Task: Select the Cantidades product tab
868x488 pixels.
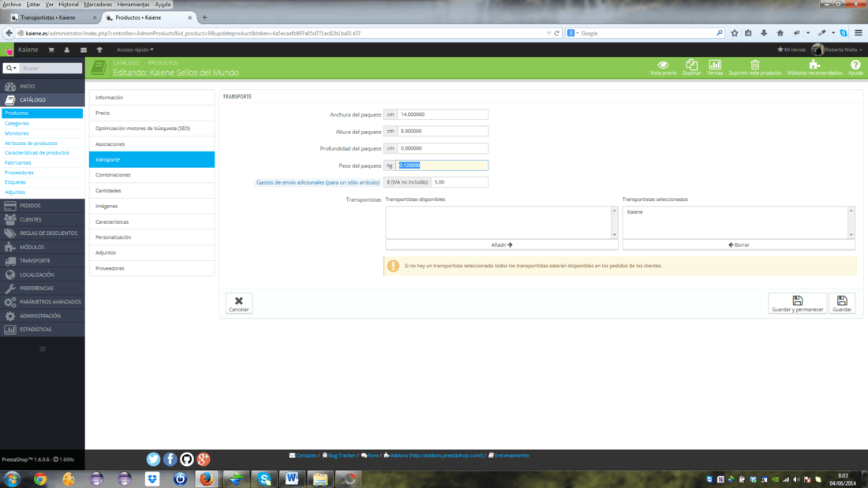Action: (x=152, y=190)
